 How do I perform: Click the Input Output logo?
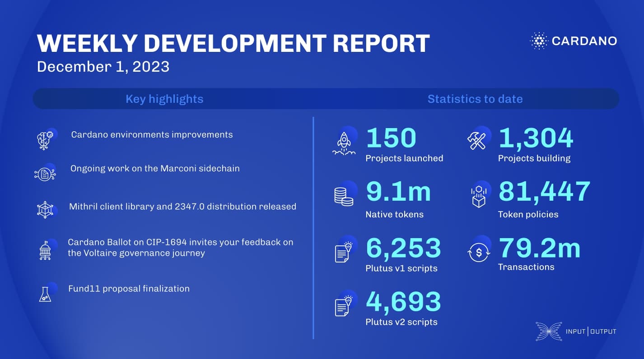[x=576, y=331]
